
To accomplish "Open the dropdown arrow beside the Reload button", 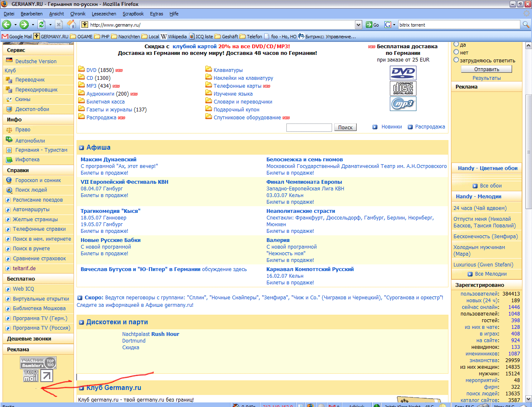I will coord(50,25).
